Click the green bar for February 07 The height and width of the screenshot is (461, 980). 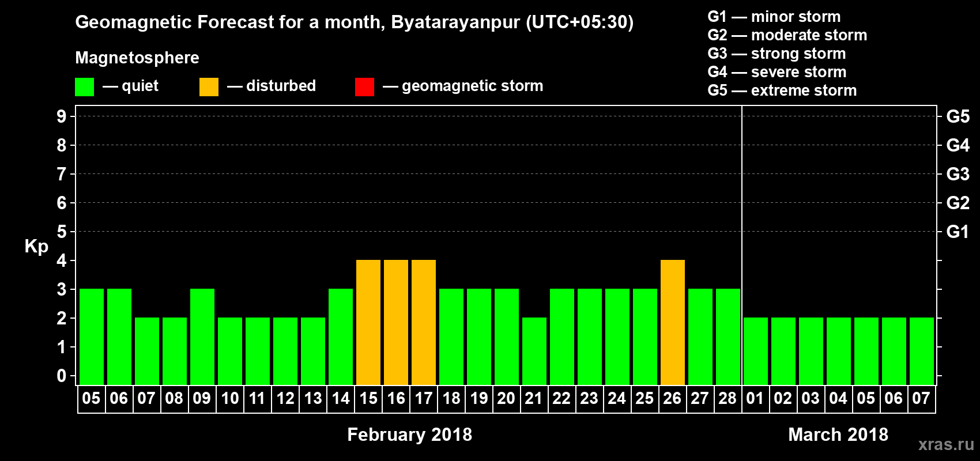147,351
